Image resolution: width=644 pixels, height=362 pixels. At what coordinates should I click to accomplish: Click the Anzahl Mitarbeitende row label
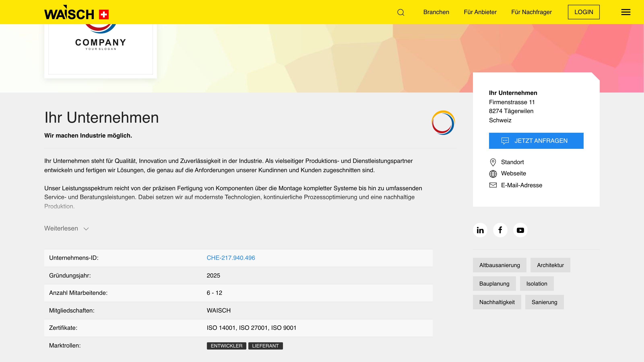[78, 293]
